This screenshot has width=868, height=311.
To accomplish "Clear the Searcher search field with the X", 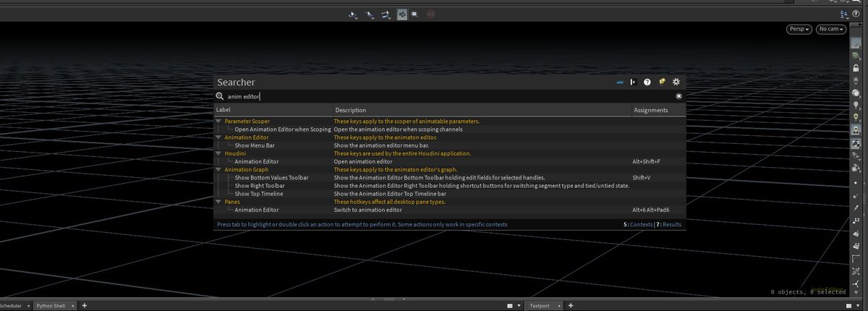I will coord(678,95).
